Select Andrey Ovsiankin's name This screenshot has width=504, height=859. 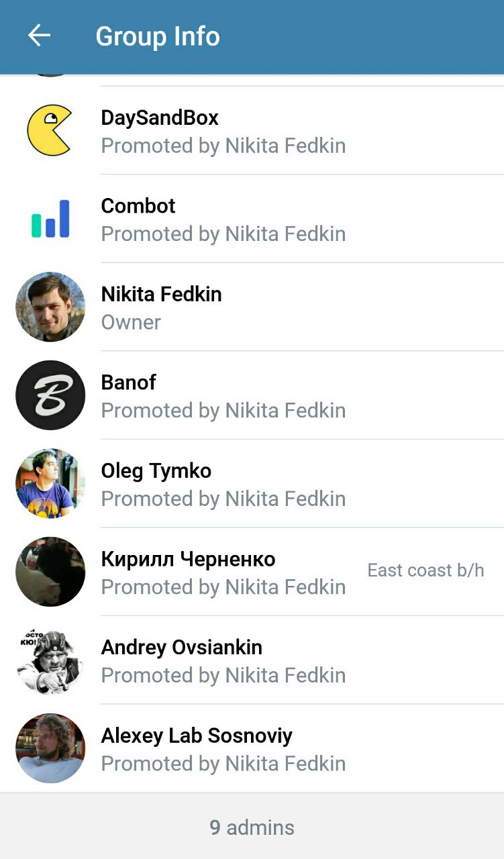pos(181,648)
